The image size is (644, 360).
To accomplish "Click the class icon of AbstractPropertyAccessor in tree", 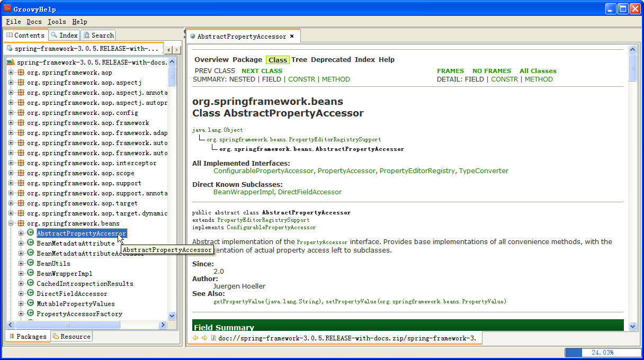I will click(x=31, y=233).
